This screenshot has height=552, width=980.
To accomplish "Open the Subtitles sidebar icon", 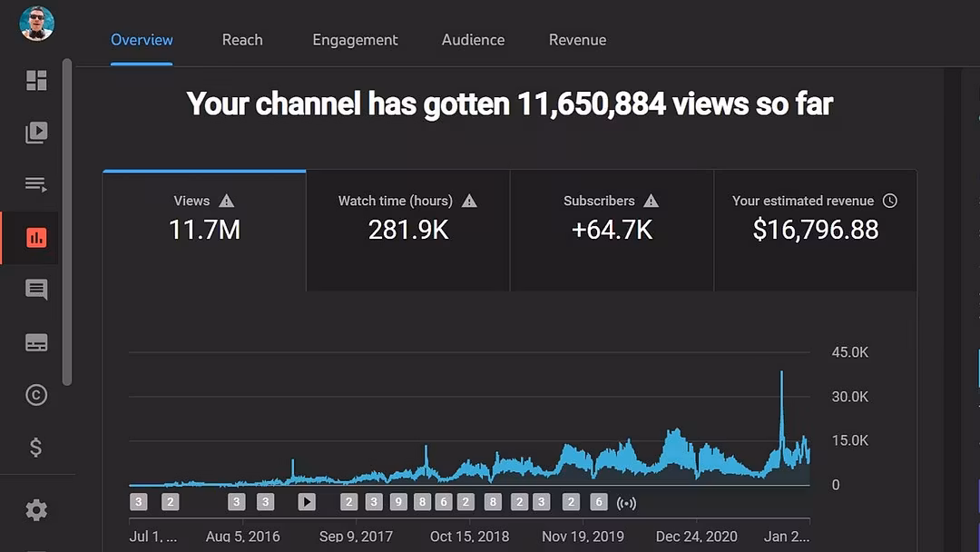I will click(36, 343).
